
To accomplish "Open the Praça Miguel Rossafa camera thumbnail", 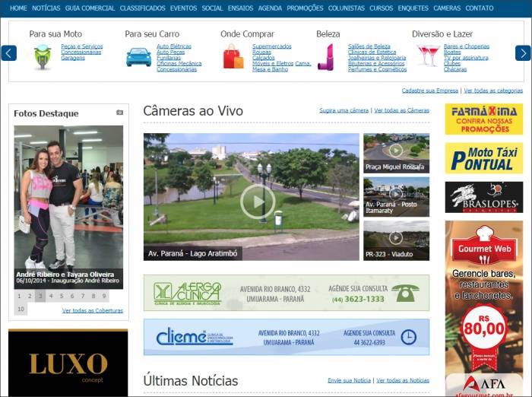I will [396, 153].
